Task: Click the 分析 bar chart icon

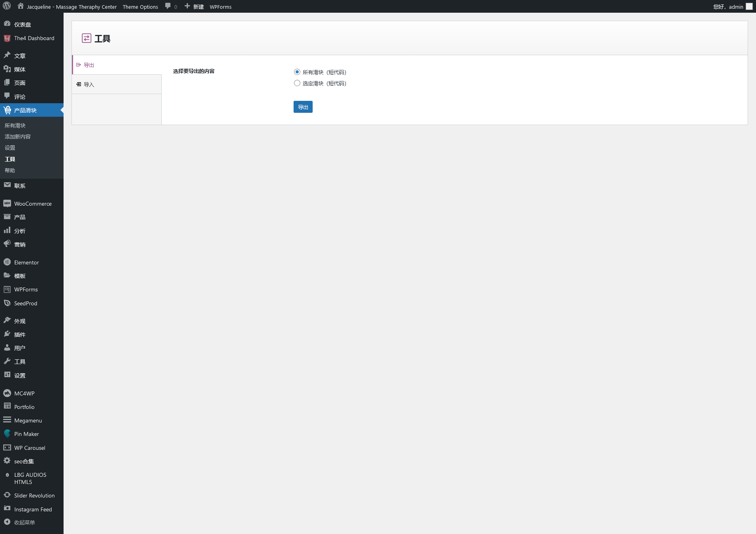Action: [7, 230]
